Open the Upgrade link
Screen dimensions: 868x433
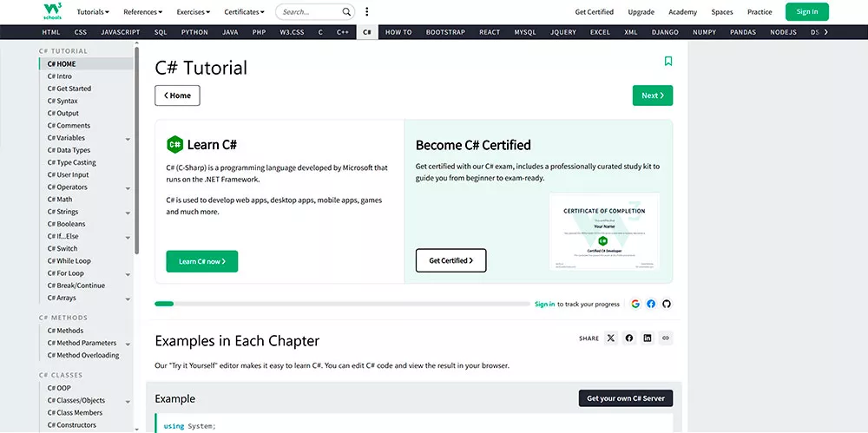pos(641,11)
